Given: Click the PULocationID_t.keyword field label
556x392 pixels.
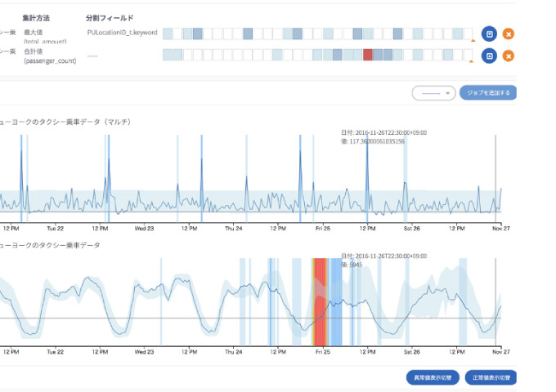Looking at the screenshot, I should [123, 33].
